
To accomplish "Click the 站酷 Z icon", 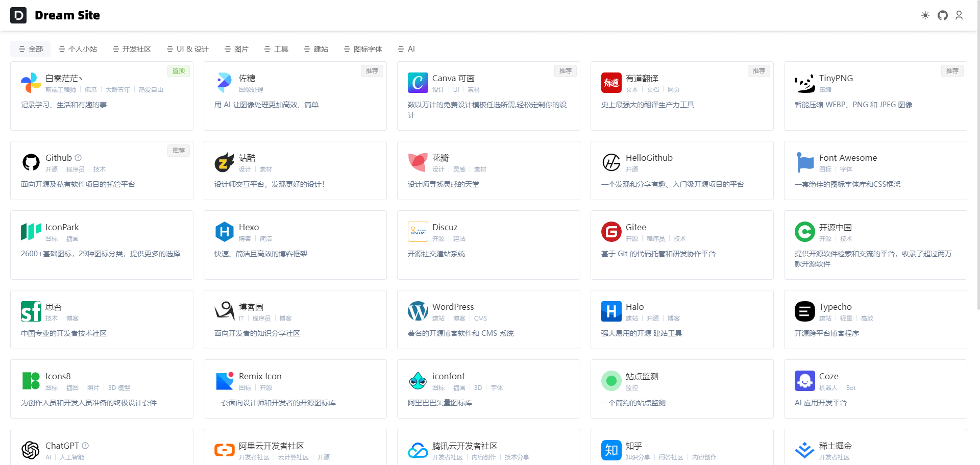I will (225, 162).
